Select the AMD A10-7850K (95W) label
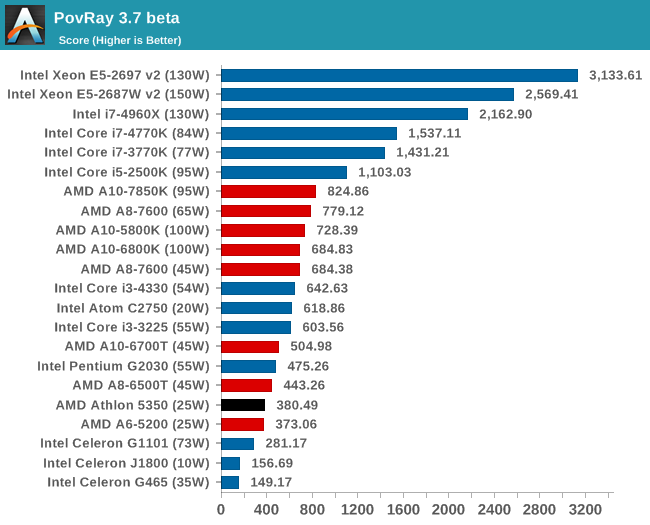Screen dimensions: 650x525 tap(136, 191)
